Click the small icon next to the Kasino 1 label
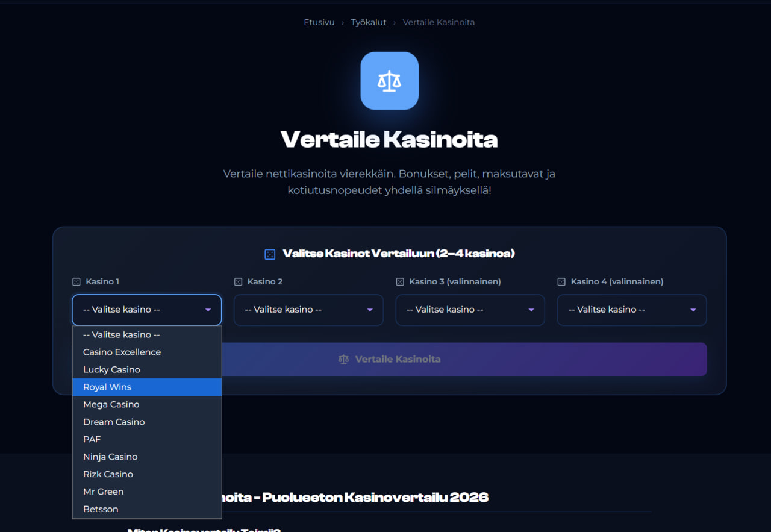The height and width of the screenshot is (532, 771). (x=76, y=281)
